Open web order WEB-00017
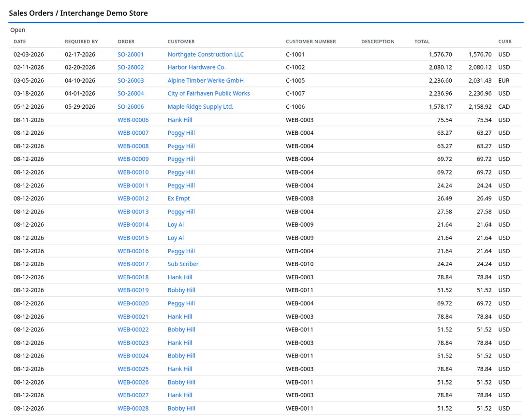532x415 pixels. (133, 263)
